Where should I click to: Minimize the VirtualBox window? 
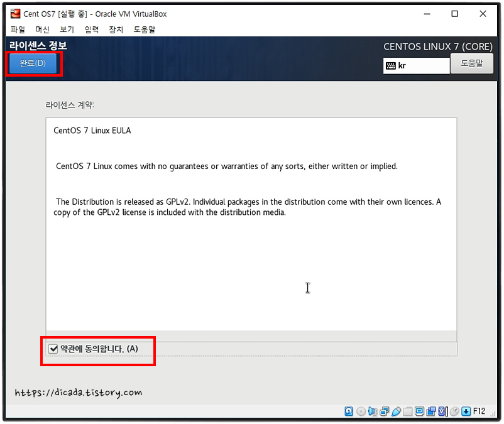pos(427,14)
